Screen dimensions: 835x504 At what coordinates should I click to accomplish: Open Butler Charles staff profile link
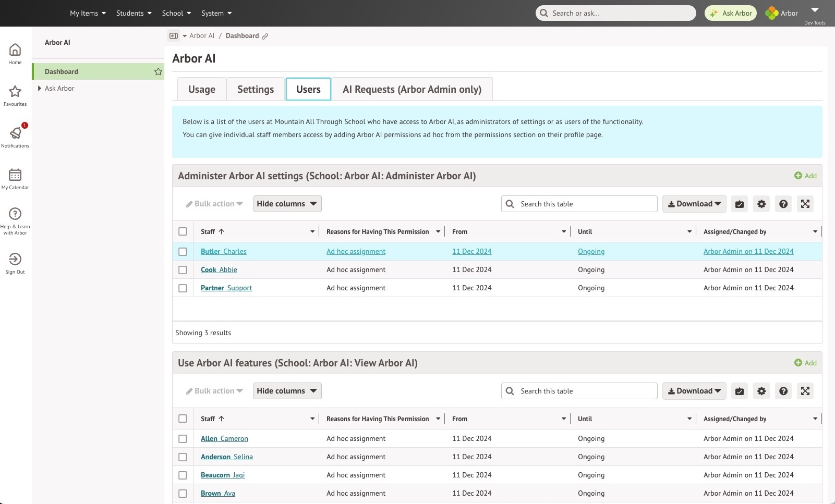(x=223, y=251)
